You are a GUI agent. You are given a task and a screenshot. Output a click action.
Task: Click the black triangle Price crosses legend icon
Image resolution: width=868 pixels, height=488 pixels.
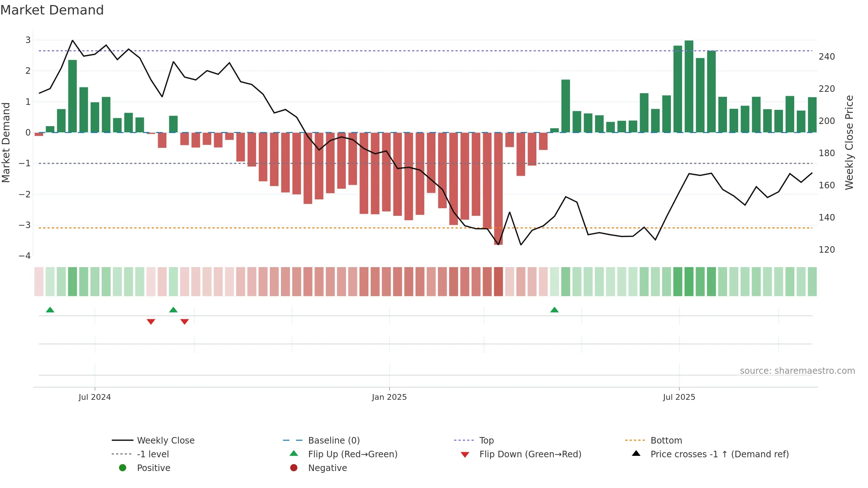(x=636, y=453)
